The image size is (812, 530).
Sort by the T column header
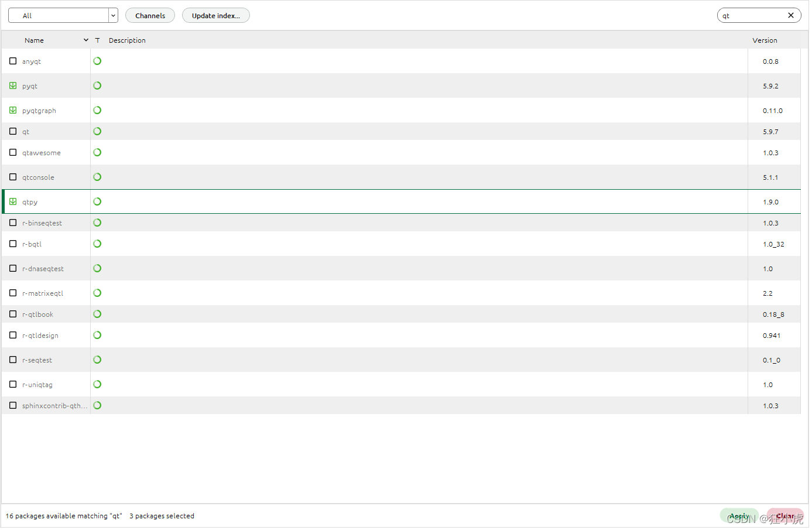[97, 40]
